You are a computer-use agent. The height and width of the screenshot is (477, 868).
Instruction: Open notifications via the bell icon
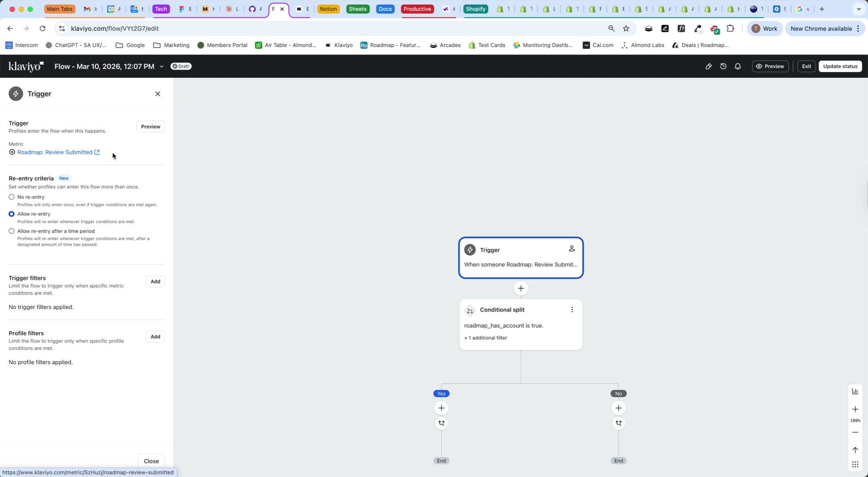pyautogui.click(x=738, y=66)
